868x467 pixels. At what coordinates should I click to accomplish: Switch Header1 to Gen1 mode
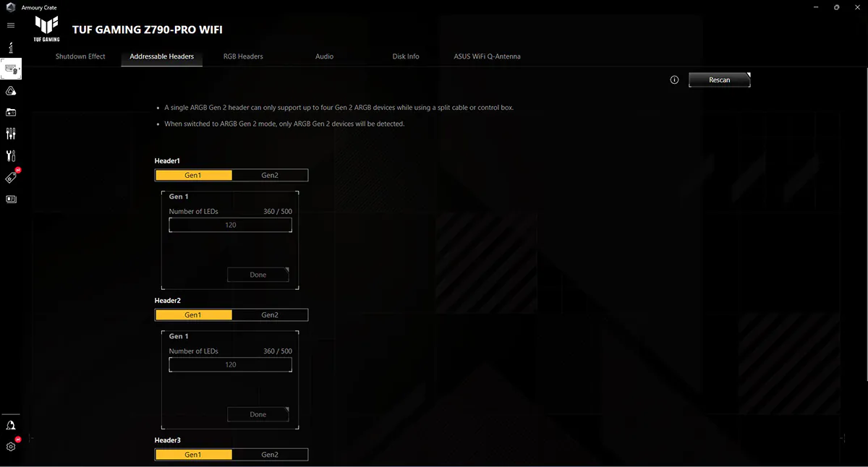pos(193,175)
